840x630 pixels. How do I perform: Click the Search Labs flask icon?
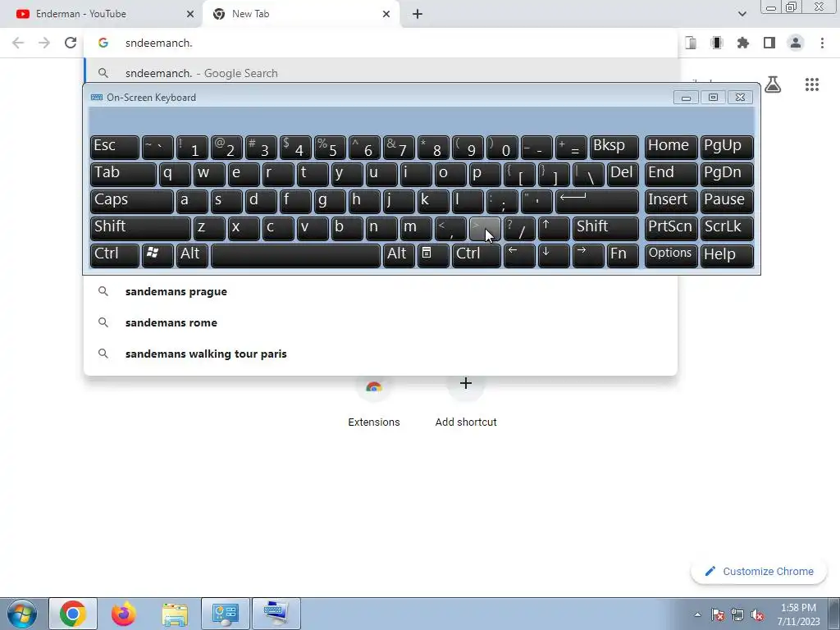pos(773,84)
